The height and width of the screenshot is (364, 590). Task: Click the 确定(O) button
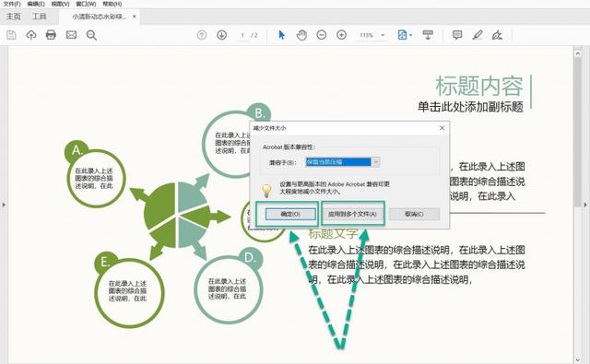pos(290,214)
